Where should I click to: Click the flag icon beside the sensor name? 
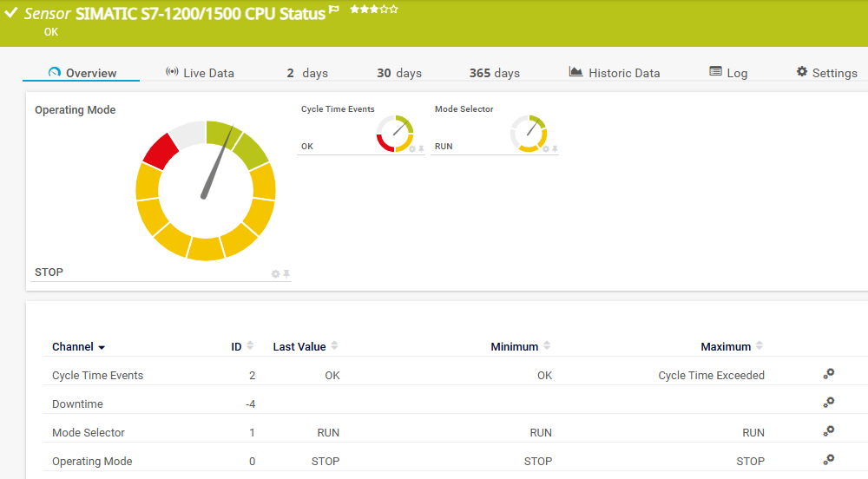pos(334,10)
